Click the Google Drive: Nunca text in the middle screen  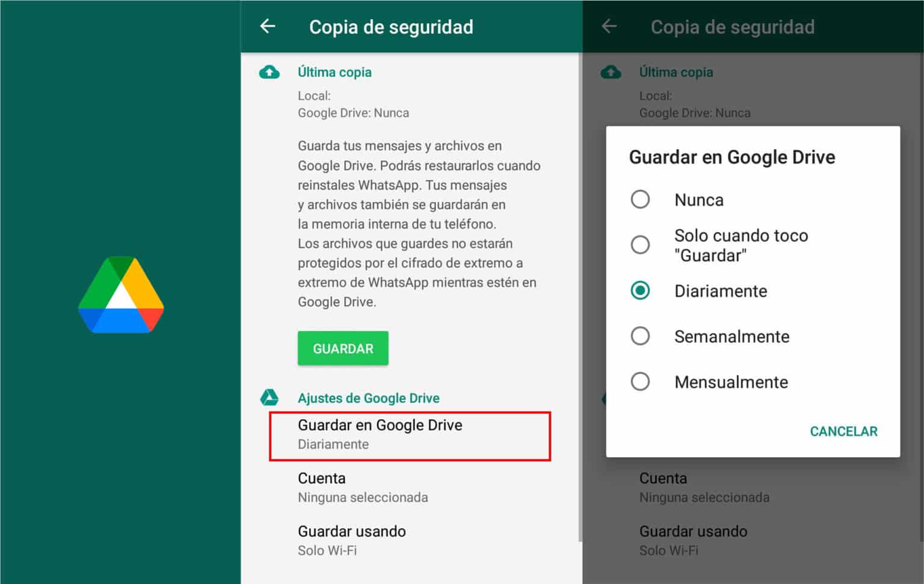pos(353,113)
